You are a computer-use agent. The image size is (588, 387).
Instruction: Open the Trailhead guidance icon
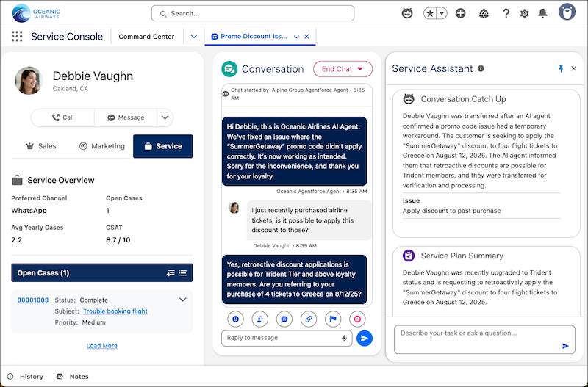click(484, 13)
